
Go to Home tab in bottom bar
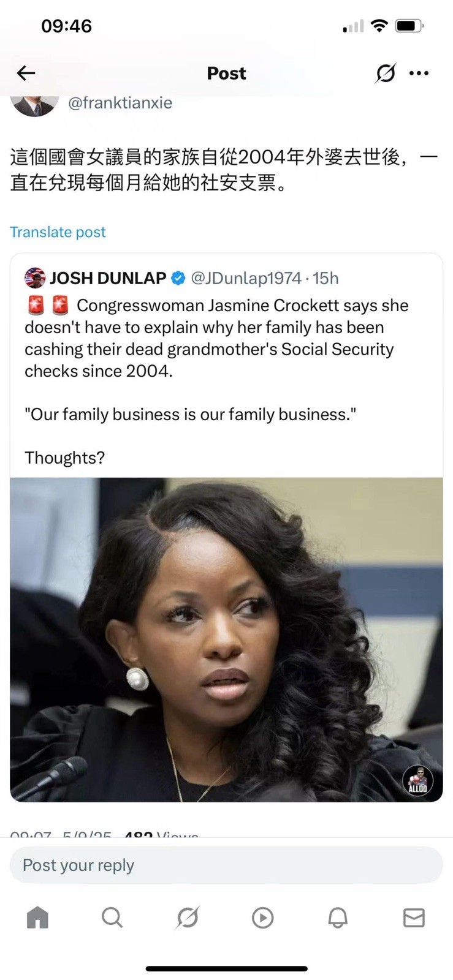tap(37, 918)
